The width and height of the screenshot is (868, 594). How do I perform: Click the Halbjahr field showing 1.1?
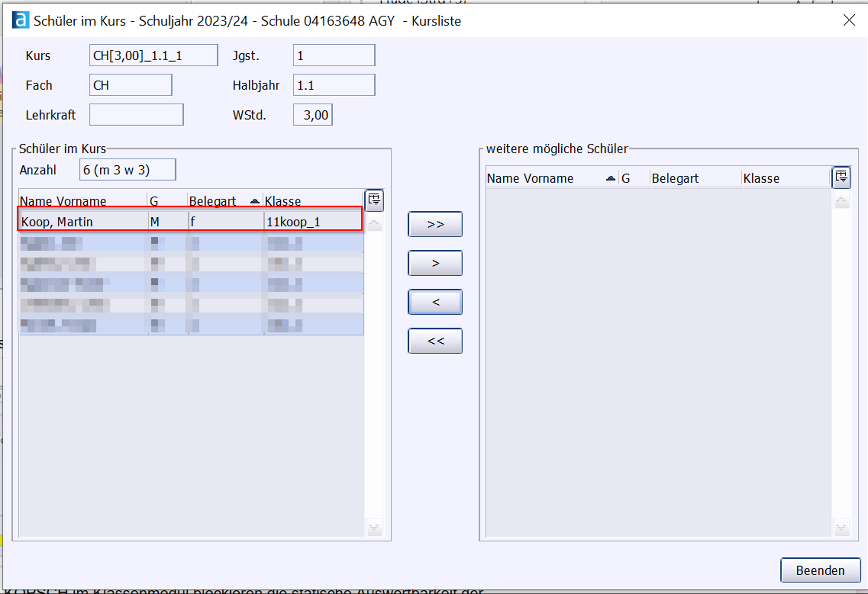pos(334,85)
